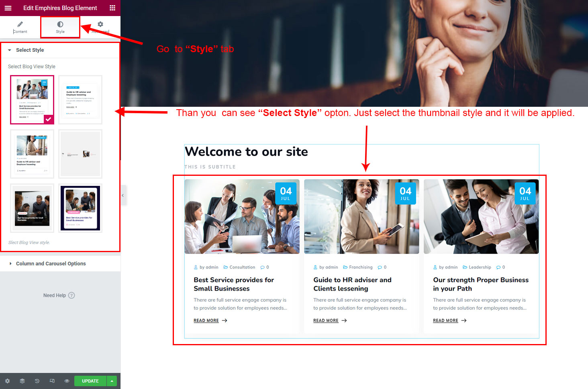This screenshot has width=588, height=389.
Task: Switch to the Style tab
Action: 60,27
